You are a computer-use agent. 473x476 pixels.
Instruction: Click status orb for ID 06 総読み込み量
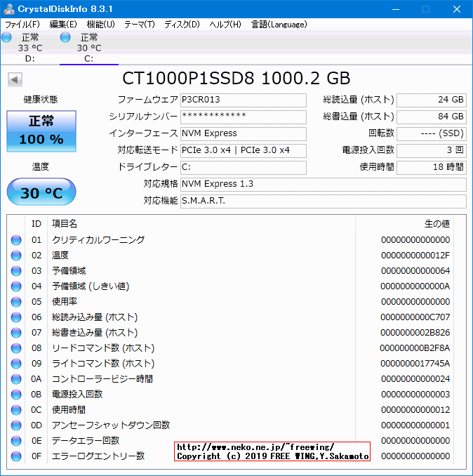pos(16,317)
